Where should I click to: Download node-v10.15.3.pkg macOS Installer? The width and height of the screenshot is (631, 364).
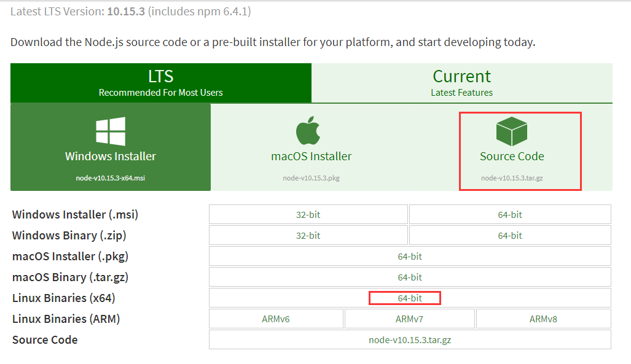311,178
